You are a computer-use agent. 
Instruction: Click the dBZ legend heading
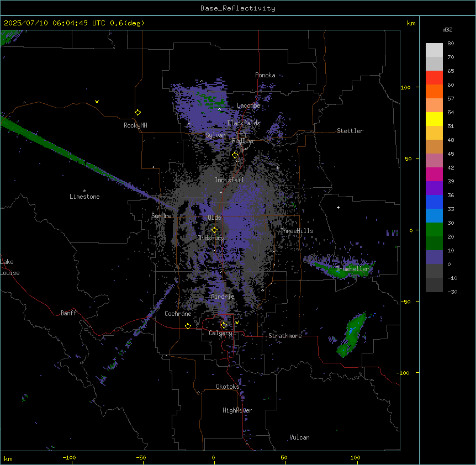point(447,30)
